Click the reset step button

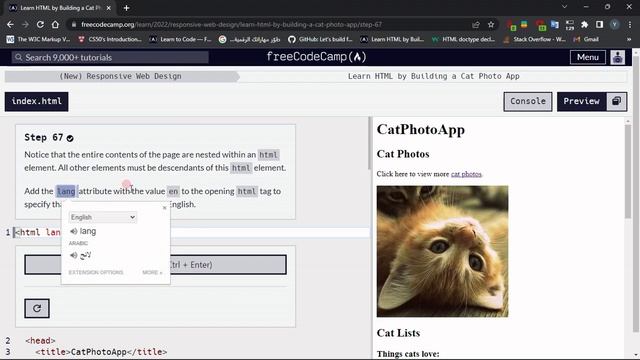point(37,308)
